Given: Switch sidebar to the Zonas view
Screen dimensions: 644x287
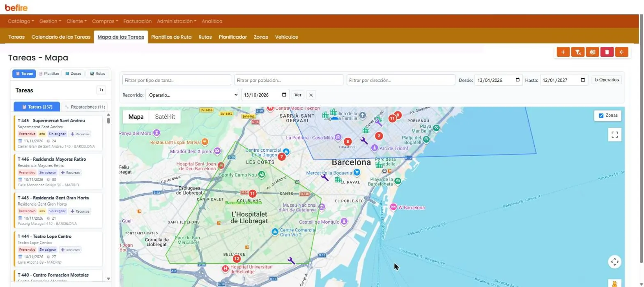Looking at the screenshot, I should tap(73, 74).
